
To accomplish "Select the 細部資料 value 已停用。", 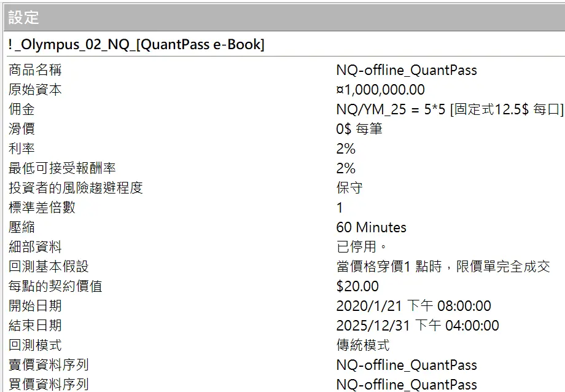I will pos(362,247).
